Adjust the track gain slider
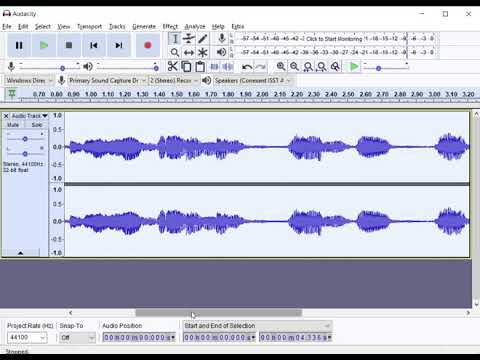This screenshot has width=480, height=360. point(25,139)
